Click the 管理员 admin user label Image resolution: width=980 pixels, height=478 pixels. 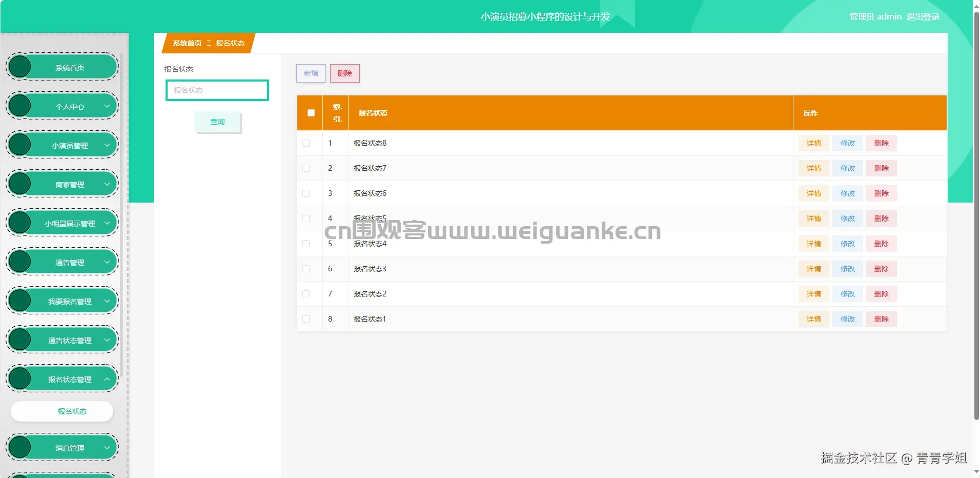point(875,16)
